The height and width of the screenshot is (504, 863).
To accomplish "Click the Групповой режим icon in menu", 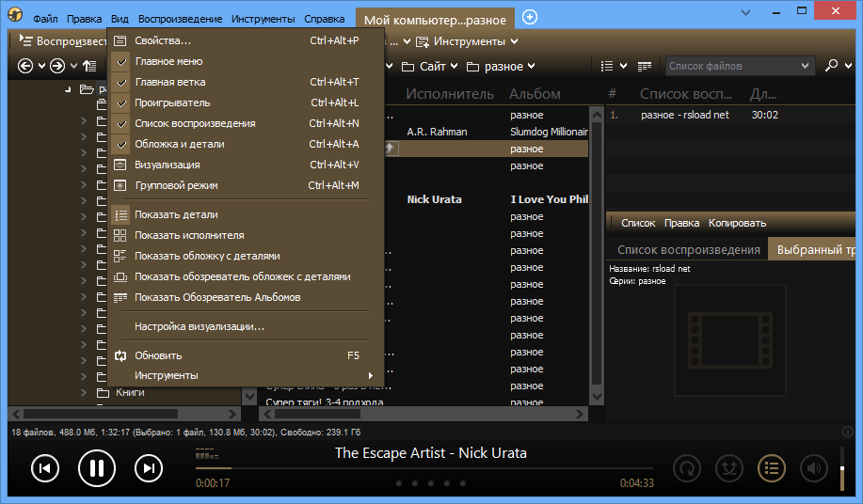I will 120,185.
